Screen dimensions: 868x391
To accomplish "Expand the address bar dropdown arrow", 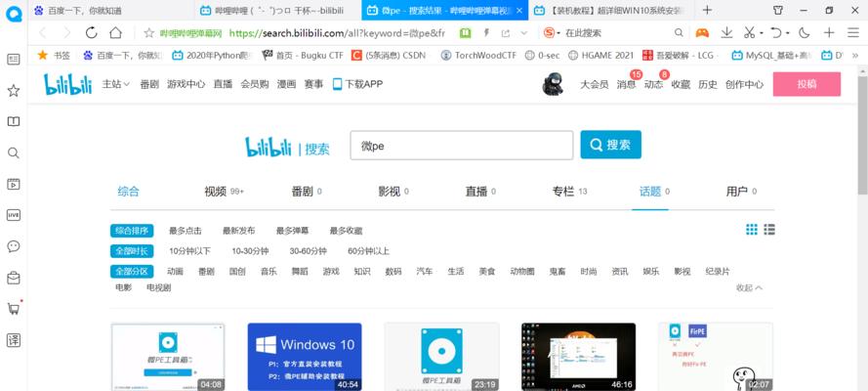I will pyautogui.click(x=523, y=33).
